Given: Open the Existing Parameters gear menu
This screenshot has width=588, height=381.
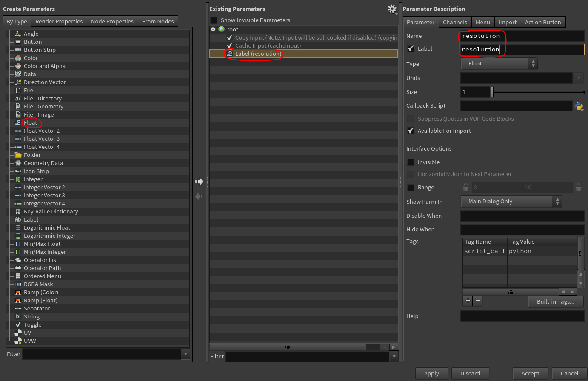Looking at the screenshot, I should pos(392,9).
